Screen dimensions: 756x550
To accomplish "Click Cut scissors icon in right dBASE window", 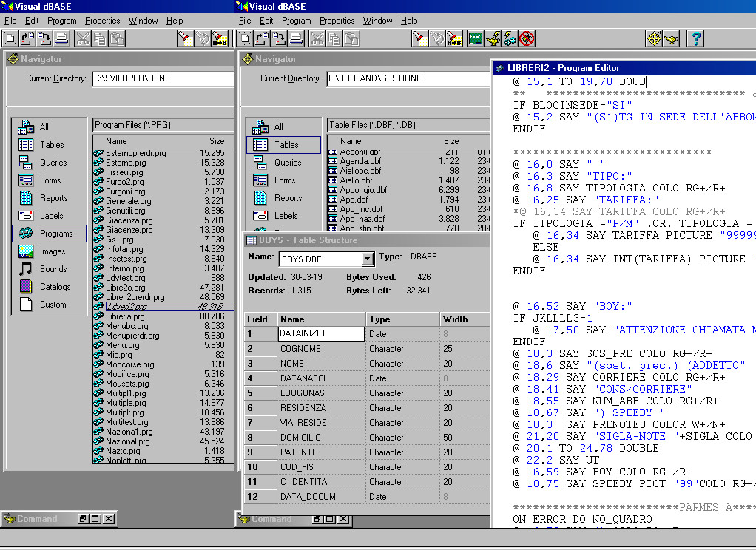I will point(317,38).
